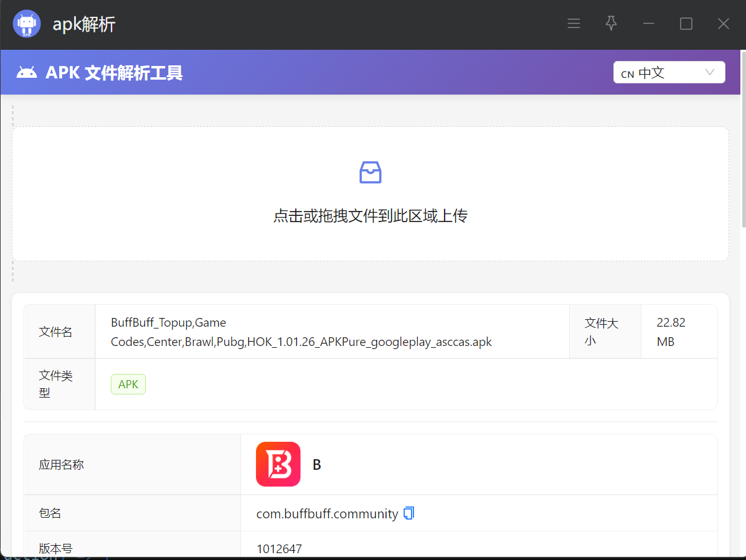Click the APK 文件解析工具 header title
This screenshot has width=746, height=560.
pos(114,73)
